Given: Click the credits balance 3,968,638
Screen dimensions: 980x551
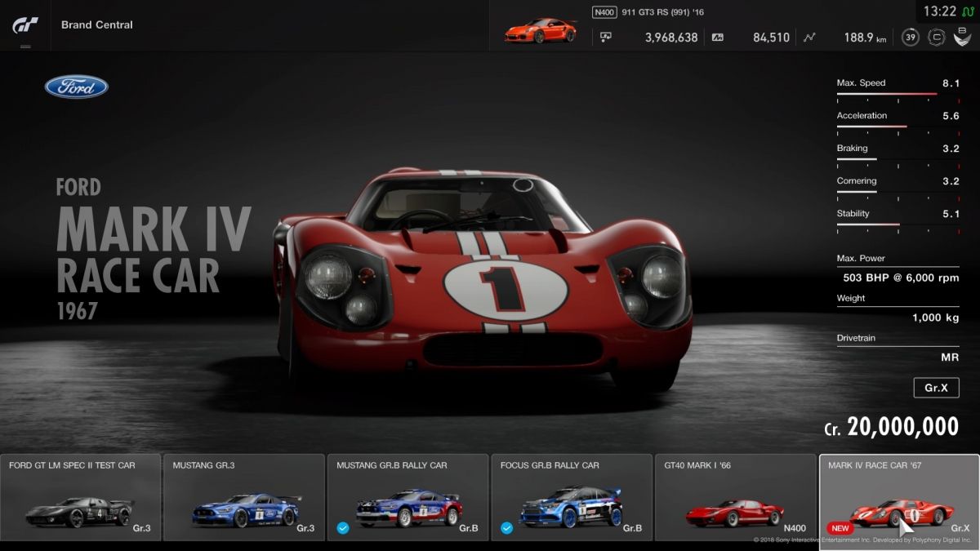Looking at the screenshot, I should tap(671, 37).
